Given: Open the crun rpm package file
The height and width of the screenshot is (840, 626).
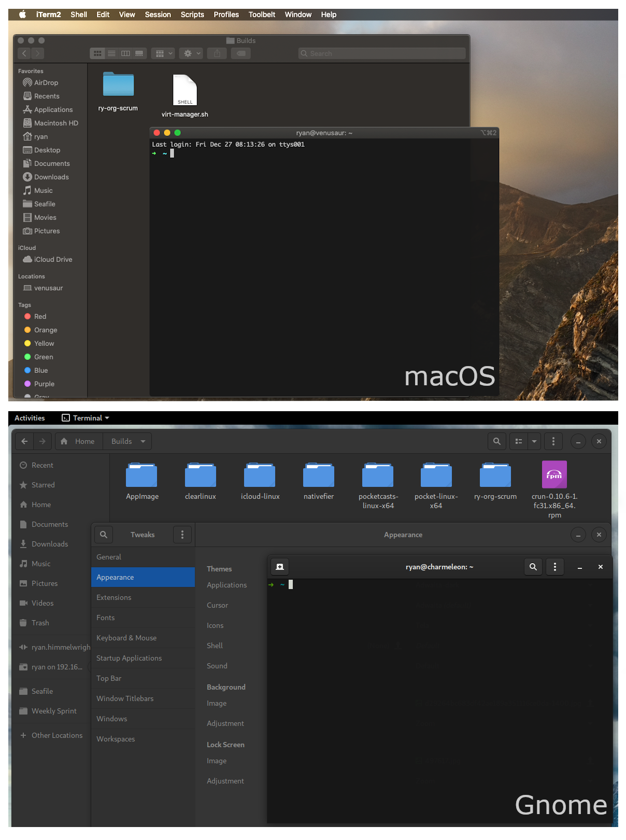Looking at the screenshot, I should click(x=554, y=475).
